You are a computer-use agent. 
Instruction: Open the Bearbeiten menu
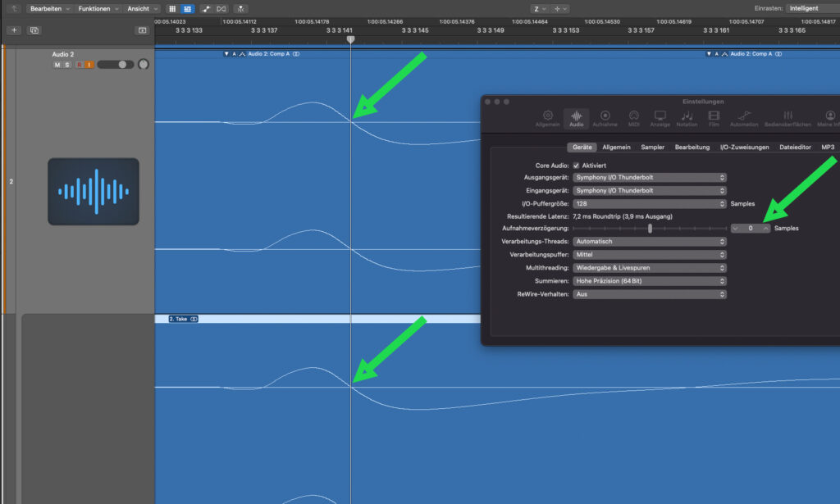[50, 8]
